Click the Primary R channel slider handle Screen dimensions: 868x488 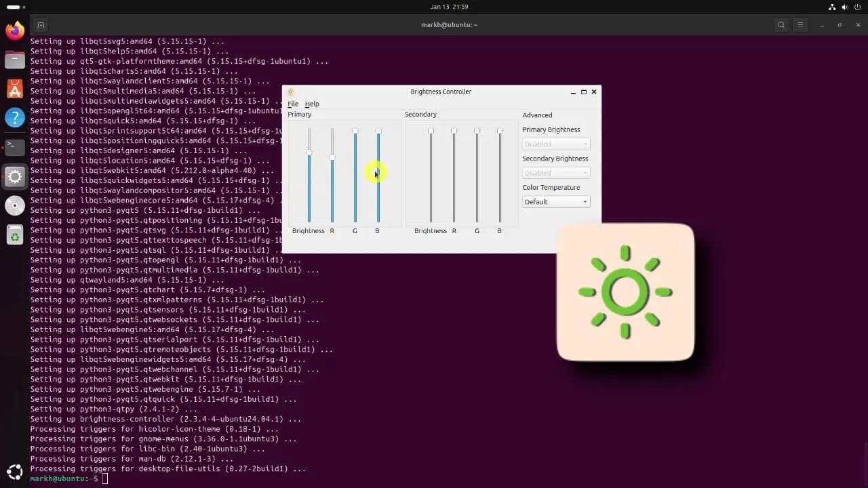coord(332,158)
